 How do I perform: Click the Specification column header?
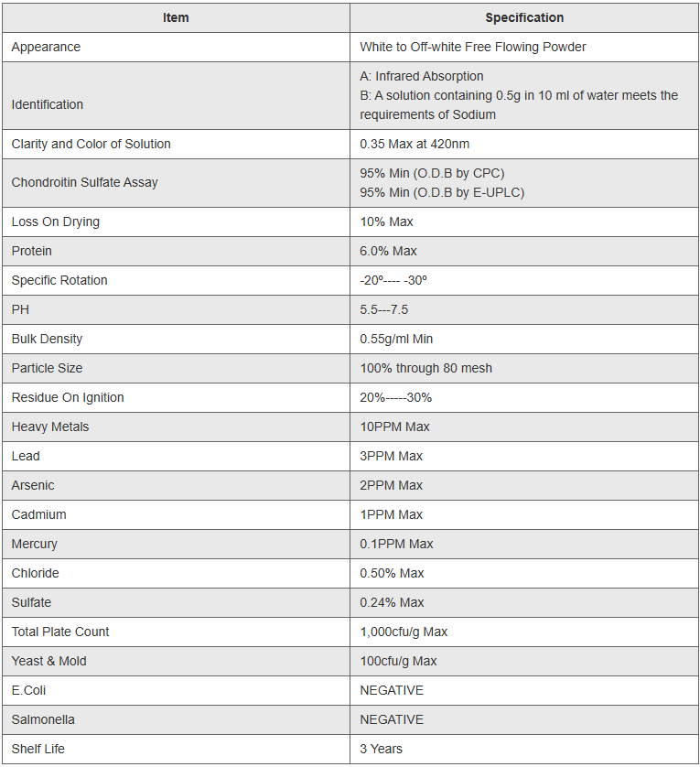(x=524, y=17)
